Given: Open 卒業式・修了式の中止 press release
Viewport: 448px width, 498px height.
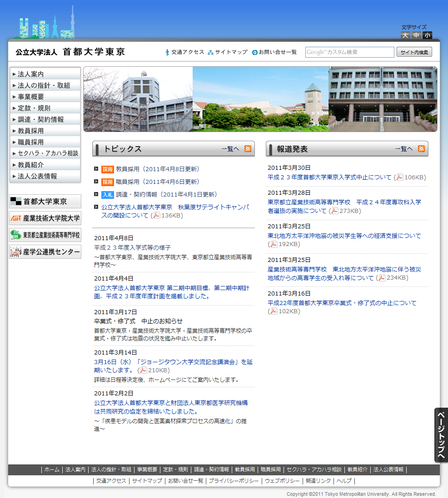Looking at the screenshot, I should 342,303.
